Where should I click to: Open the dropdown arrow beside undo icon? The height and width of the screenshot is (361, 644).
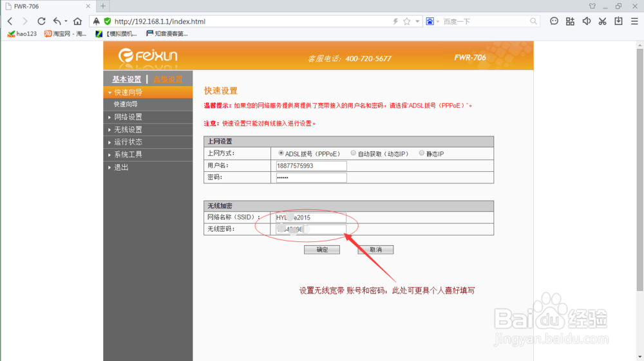click(x=66, y=21)
